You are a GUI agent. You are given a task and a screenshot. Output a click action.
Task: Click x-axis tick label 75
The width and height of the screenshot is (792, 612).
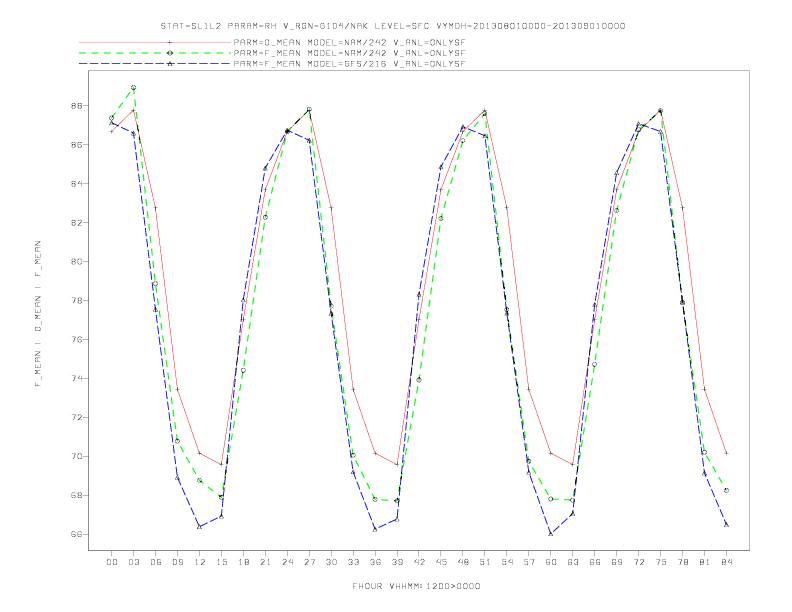(661, 562)
